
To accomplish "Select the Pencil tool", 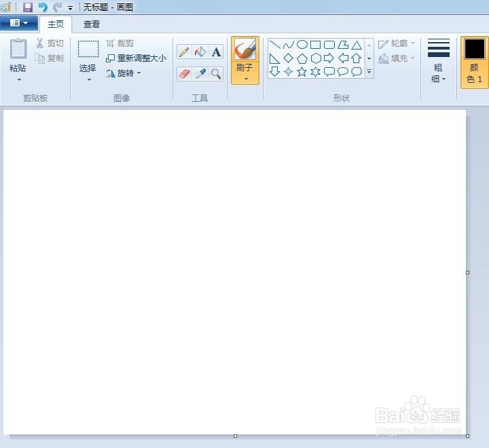I will (x=184, y=52).
